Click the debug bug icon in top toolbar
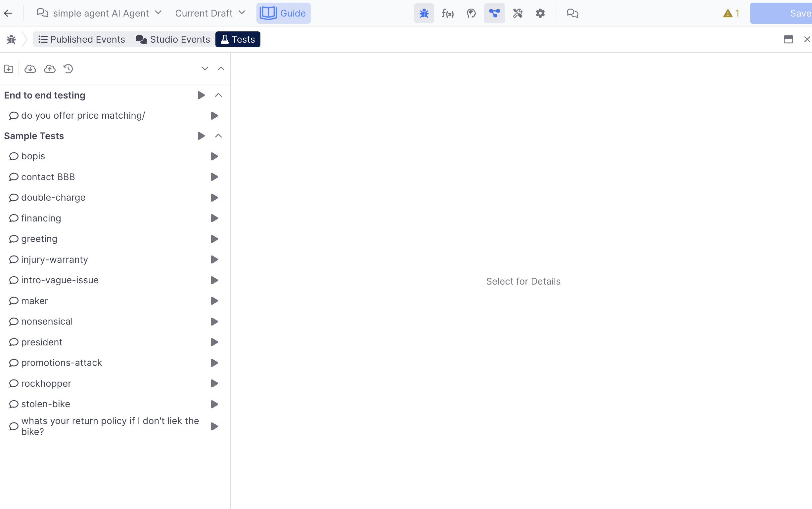 point(424,14)
